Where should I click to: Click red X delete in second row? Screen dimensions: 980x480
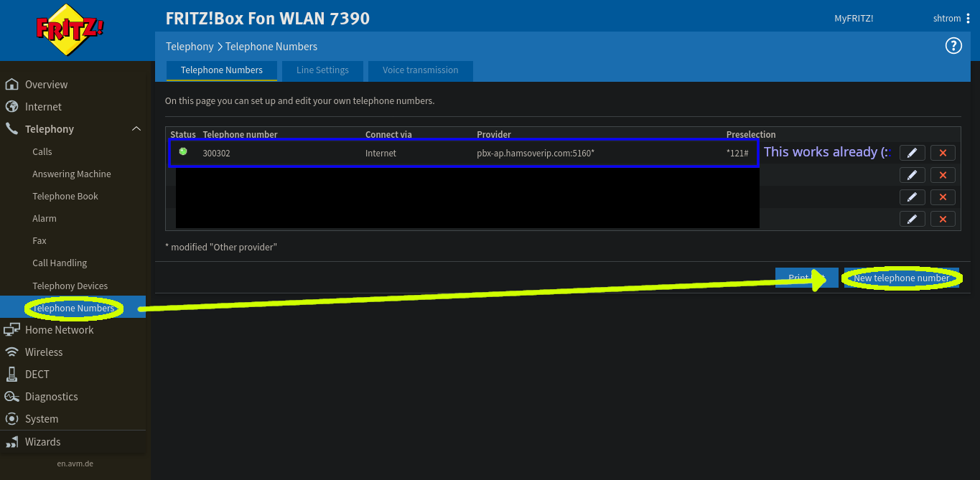943,175
